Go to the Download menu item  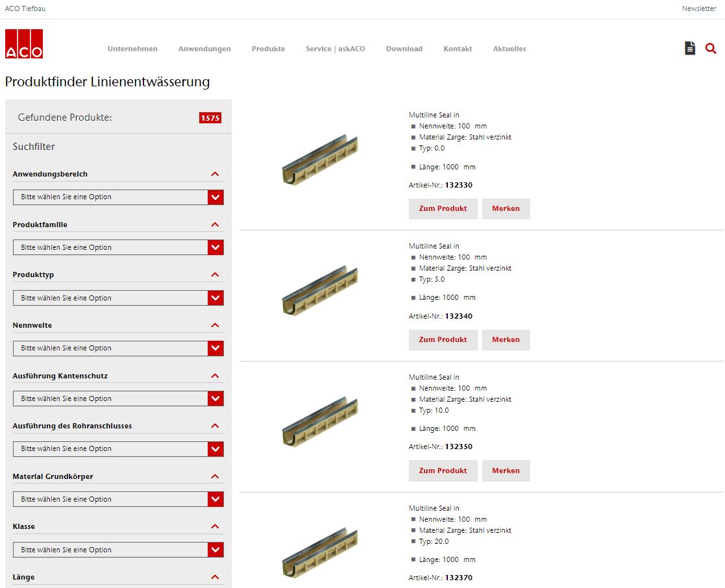pos(404,49)
